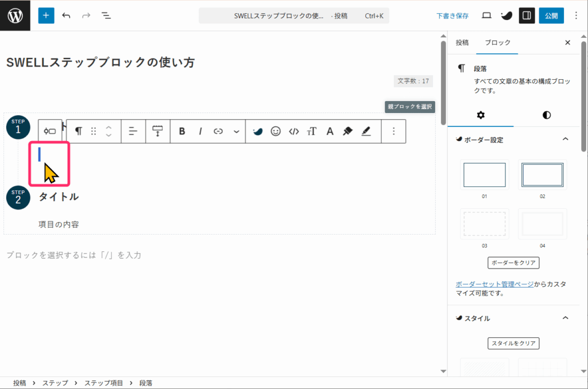Screen dimensions: 588x389
Task: Open the block inserter plus button
Action: [46, 15]
